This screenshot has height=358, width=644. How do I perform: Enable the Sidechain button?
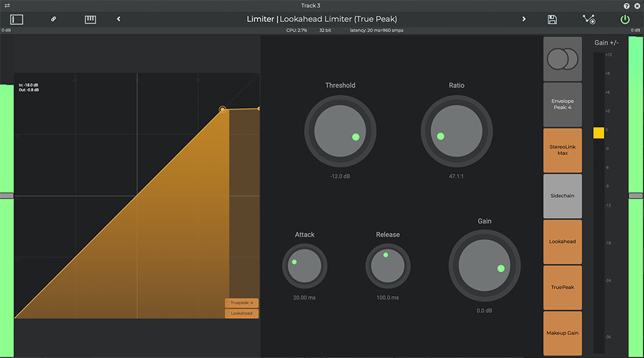562,196
